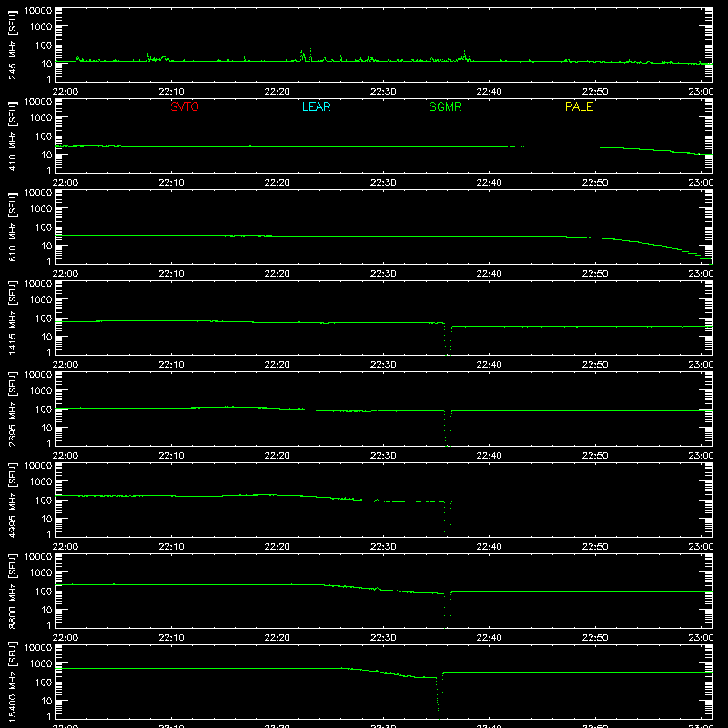Select the 610 MHz [SFU] axis label
This screenshot has width=728, height=728.
[13, 227]
